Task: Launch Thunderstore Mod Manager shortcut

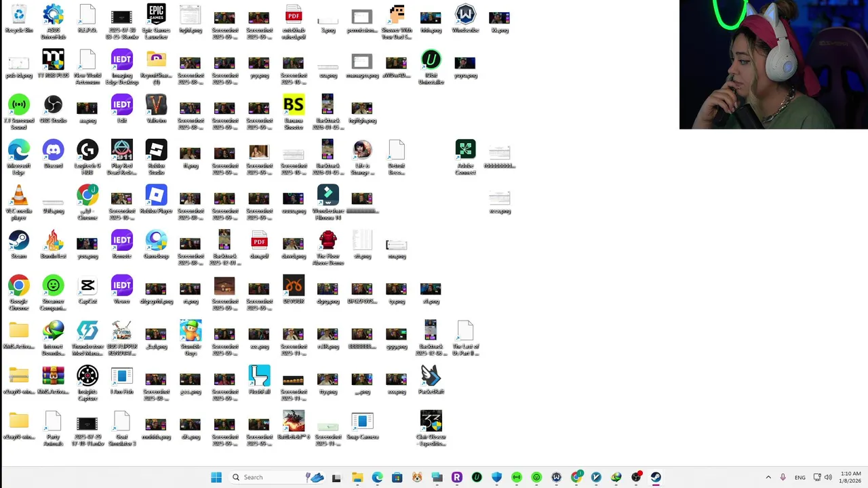Action: pos(87,338)
